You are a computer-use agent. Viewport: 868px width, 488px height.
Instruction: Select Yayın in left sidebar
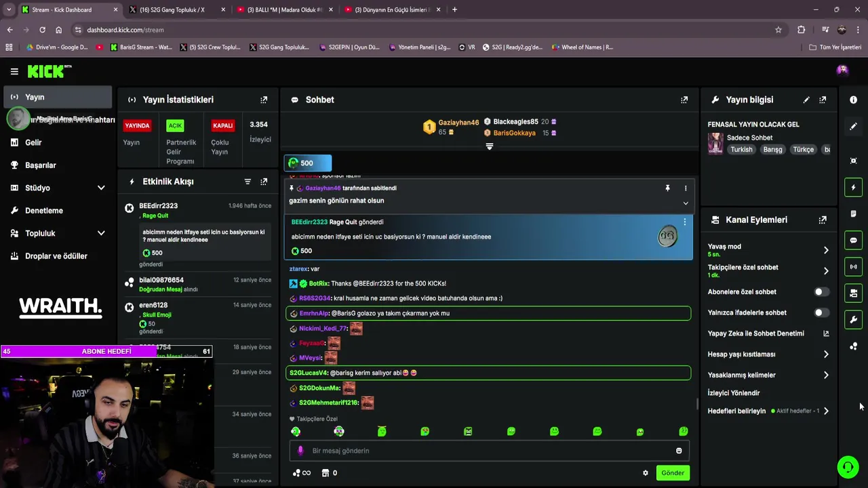58,97
